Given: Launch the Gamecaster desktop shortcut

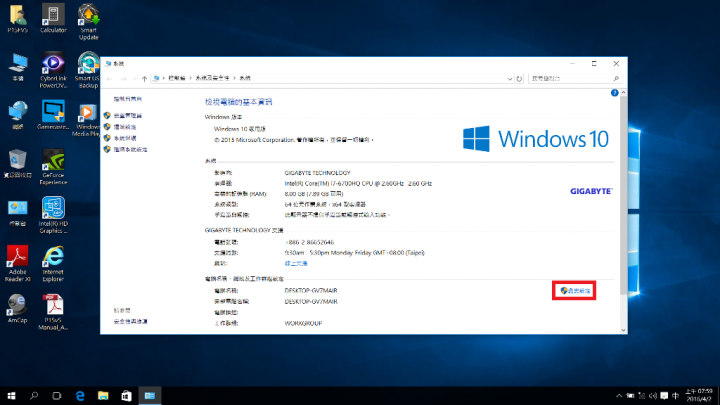Looking at the screenshot, I should [53, 115].
